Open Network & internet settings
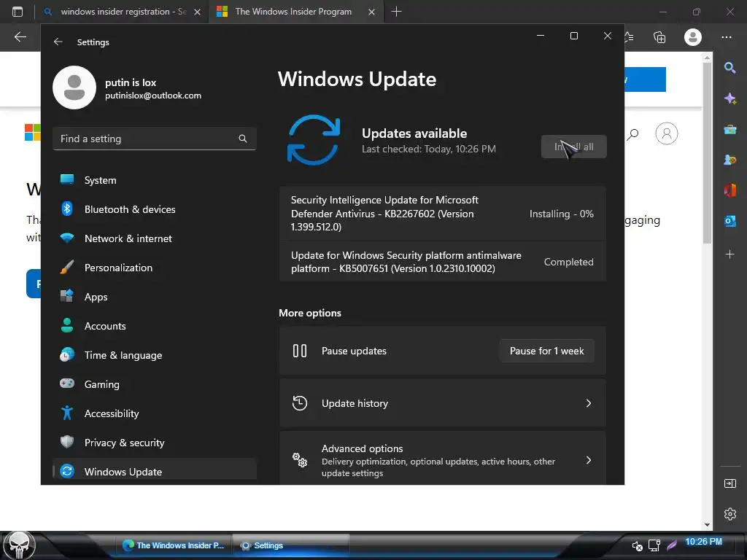 [155, 238]
